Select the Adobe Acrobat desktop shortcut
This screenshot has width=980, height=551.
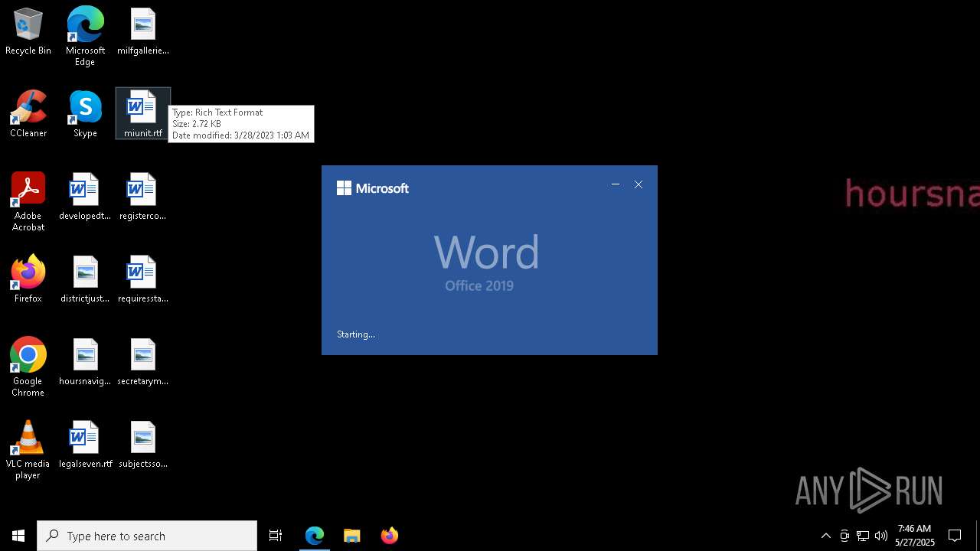28,202
